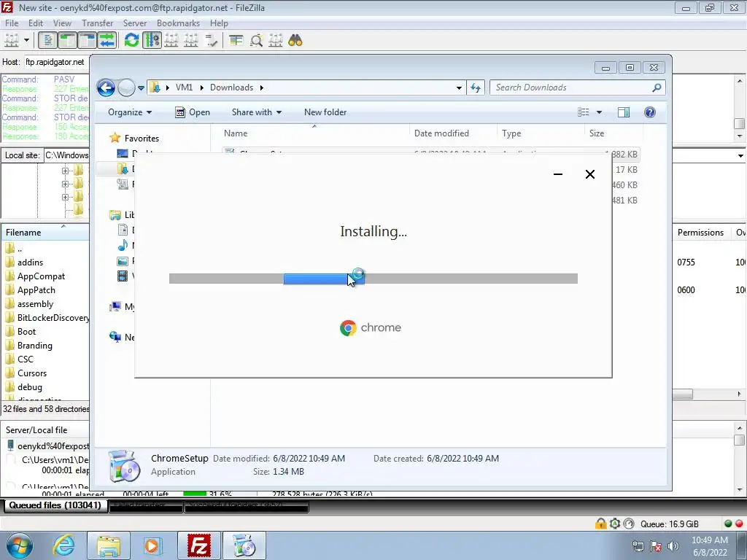Toggle the local directory tree view
The height and width of the screenshot is (560, 747).
67,41
